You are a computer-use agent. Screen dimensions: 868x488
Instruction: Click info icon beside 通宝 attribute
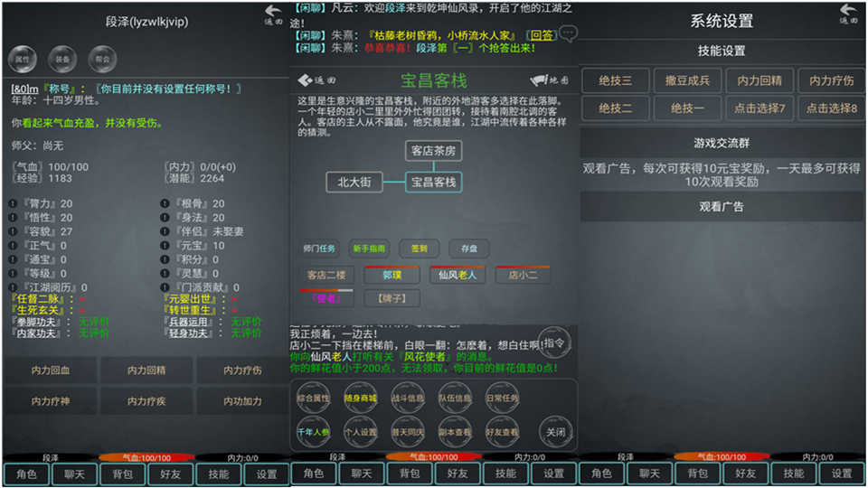tap(13, 259)
